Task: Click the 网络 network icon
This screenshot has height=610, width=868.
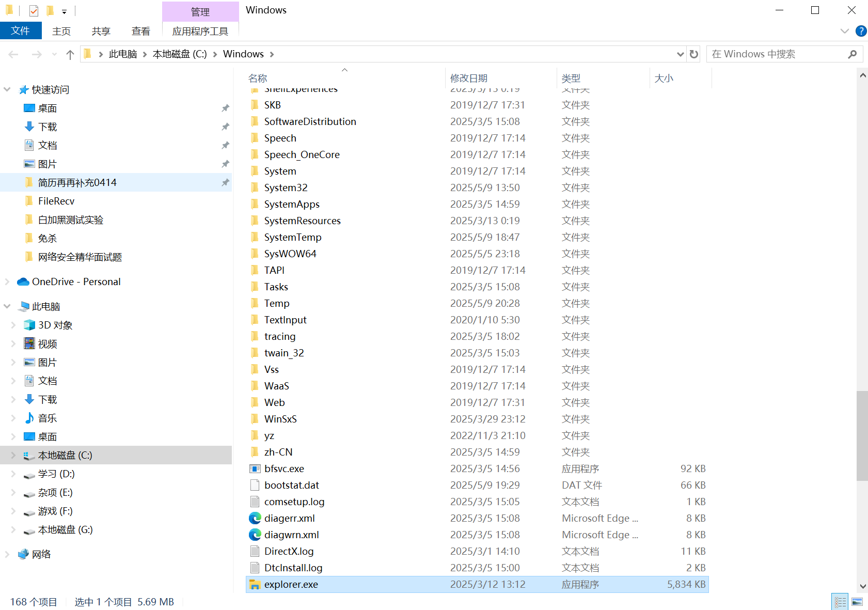Action: point(23,554)
